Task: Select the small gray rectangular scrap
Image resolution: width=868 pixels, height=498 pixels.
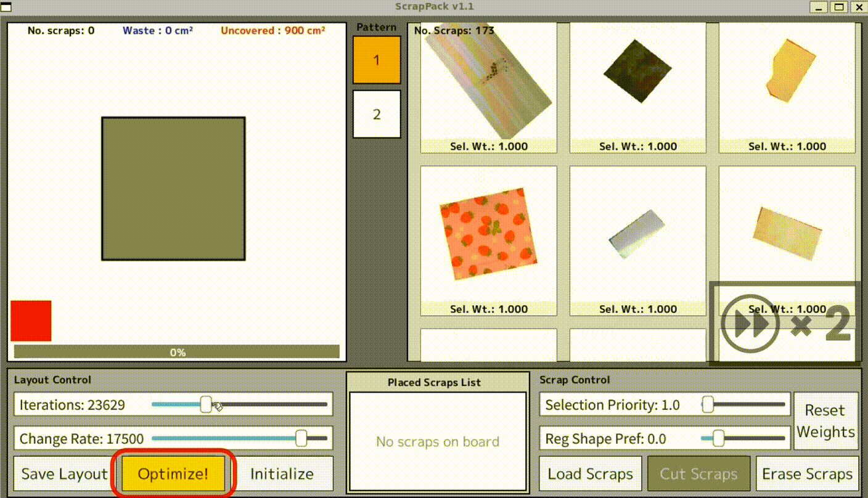Action: click(x=637, y=235)
